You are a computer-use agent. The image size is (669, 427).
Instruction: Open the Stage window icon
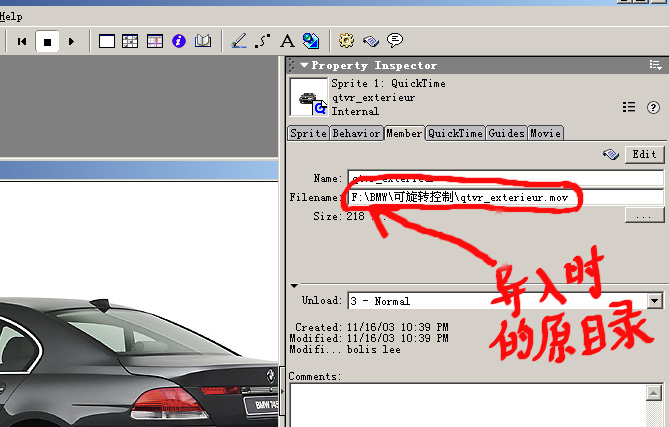(107, 41)
